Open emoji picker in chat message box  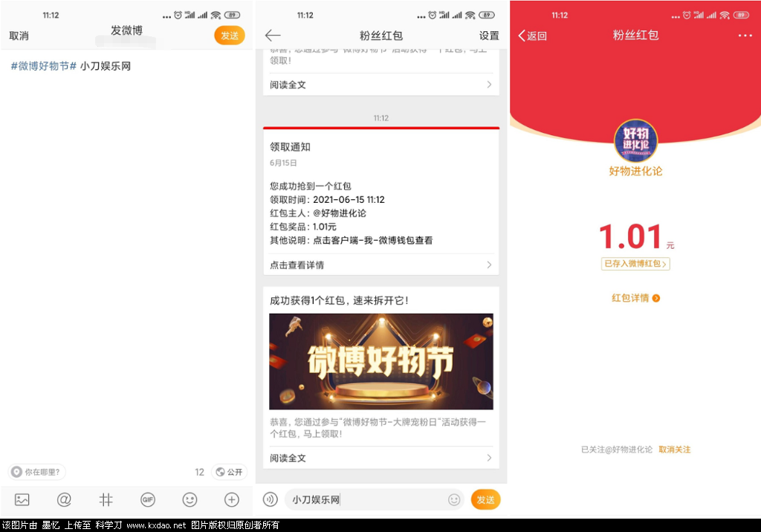click(x=454, y=500)
